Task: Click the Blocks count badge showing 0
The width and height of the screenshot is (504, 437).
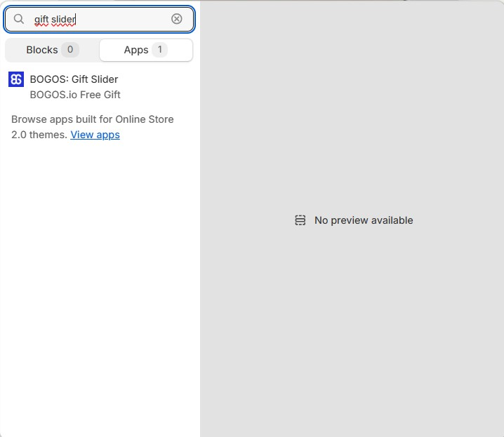Action: point(69,50)
